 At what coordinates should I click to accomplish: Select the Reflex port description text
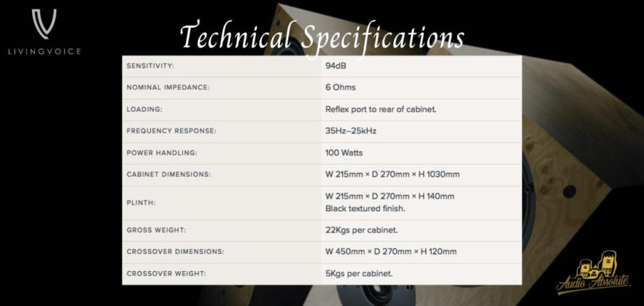pyautogui.click(x=380, y=110)
